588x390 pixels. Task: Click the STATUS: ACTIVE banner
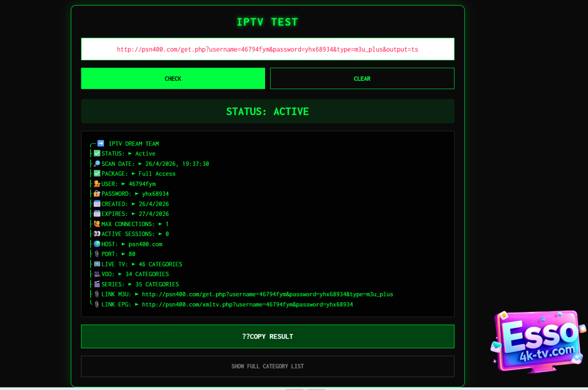267,111
